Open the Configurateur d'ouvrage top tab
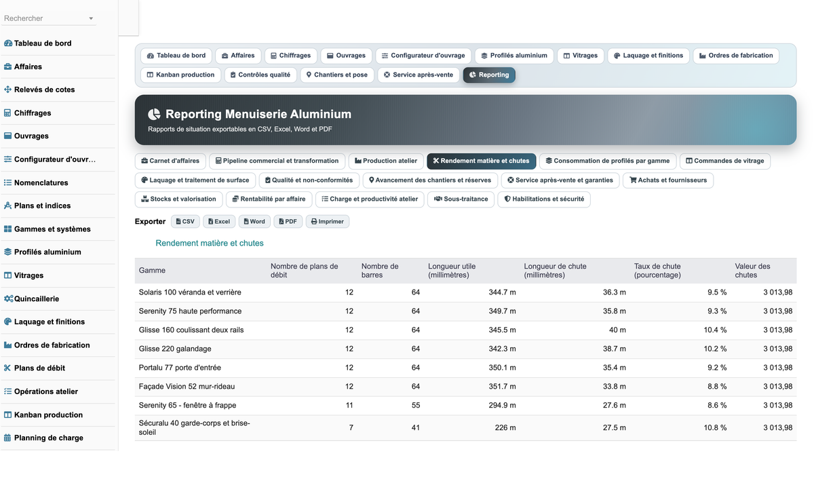Viewport: 814px width, 504px height. (423, 56)
